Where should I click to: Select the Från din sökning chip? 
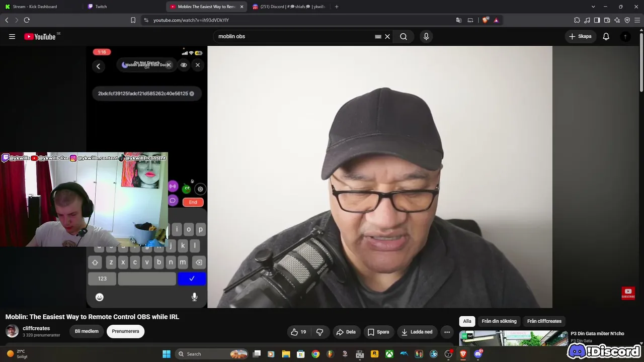(x=499, y=321)
